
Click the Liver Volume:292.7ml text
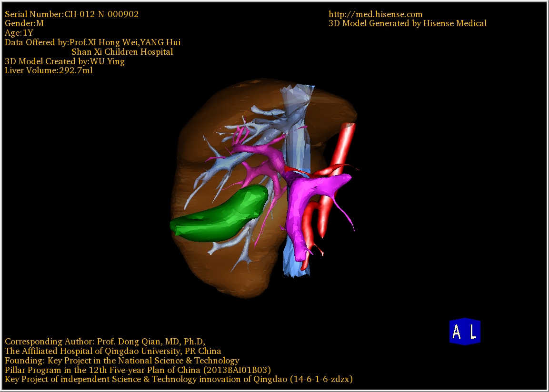click(49, 70)
